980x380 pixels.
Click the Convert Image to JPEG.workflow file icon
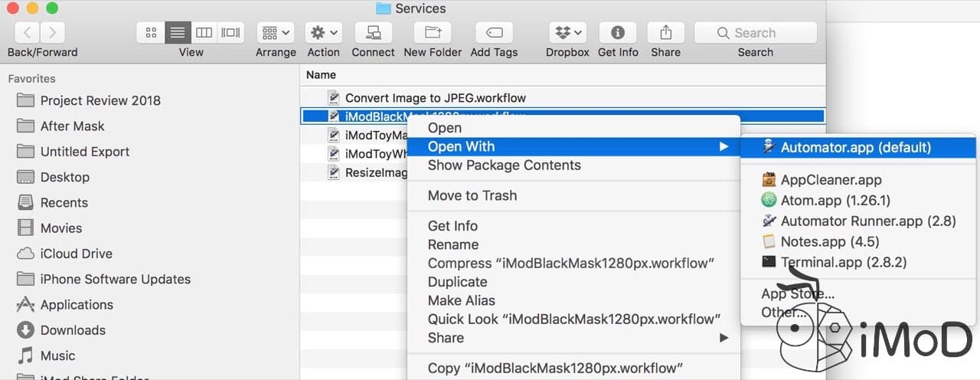[x=333, y=97]
